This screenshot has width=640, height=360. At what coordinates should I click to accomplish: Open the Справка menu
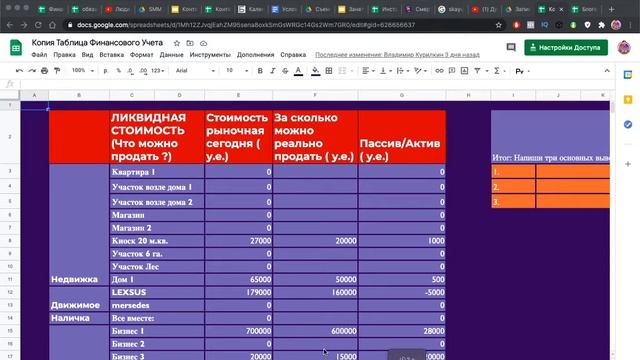pos(293,54)
